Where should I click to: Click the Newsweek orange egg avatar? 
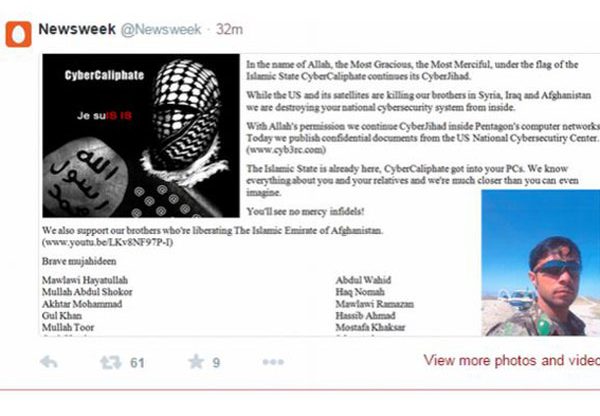[x=18, y=34]
